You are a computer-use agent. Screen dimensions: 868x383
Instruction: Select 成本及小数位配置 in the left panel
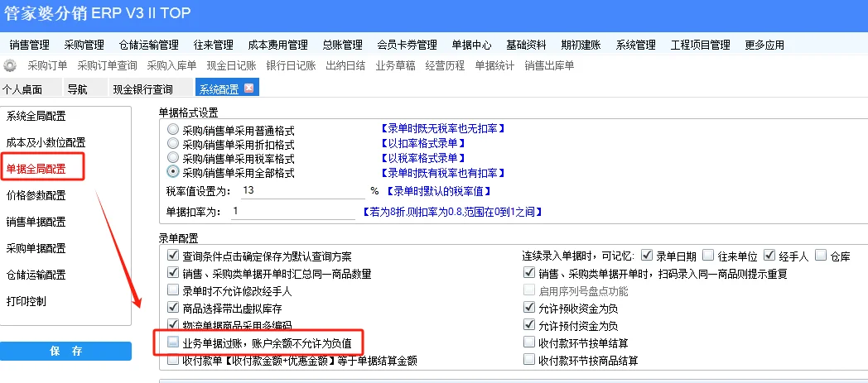tap(46, 143)
